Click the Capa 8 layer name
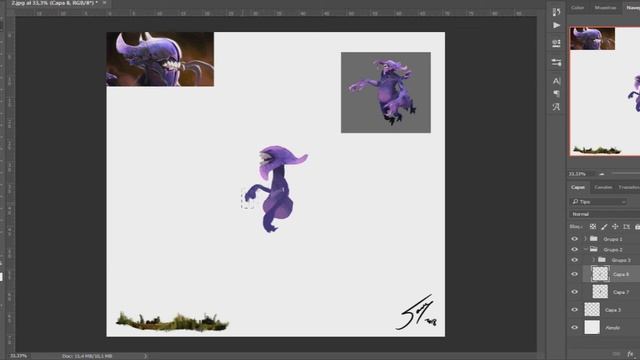The image size is (640, 360). point(621,274)
